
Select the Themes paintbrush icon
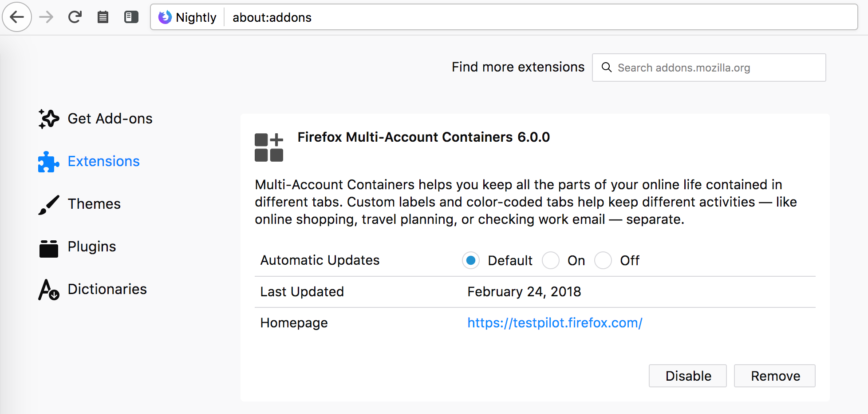pos(48,204)
